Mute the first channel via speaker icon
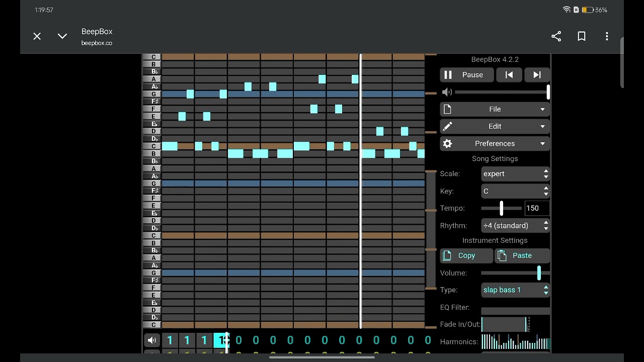The height and width of the screenshot is (362, 644). coord(152,340)
